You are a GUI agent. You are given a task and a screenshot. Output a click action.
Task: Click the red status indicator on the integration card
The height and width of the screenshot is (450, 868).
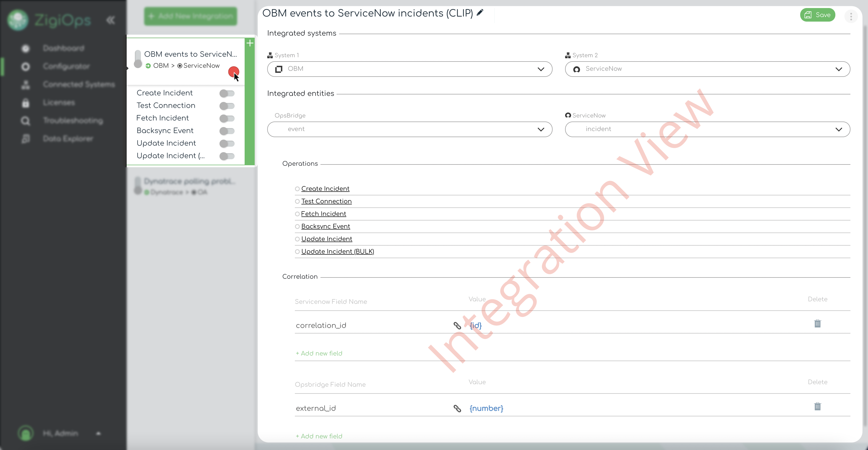point(234,71)
